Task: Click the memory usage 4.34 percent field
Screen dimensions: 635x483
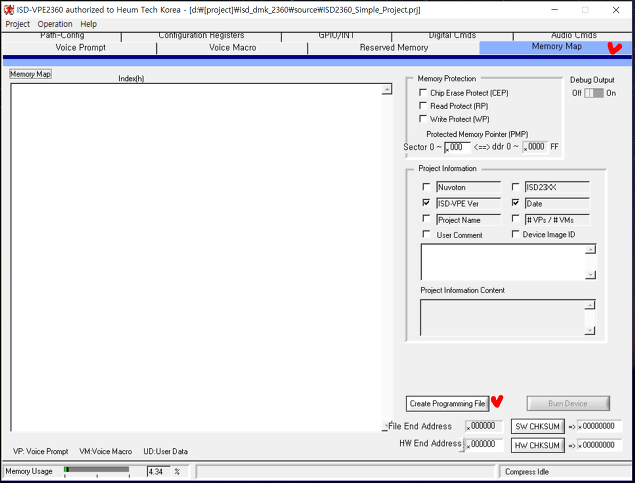Action: [x=158, y=472]
